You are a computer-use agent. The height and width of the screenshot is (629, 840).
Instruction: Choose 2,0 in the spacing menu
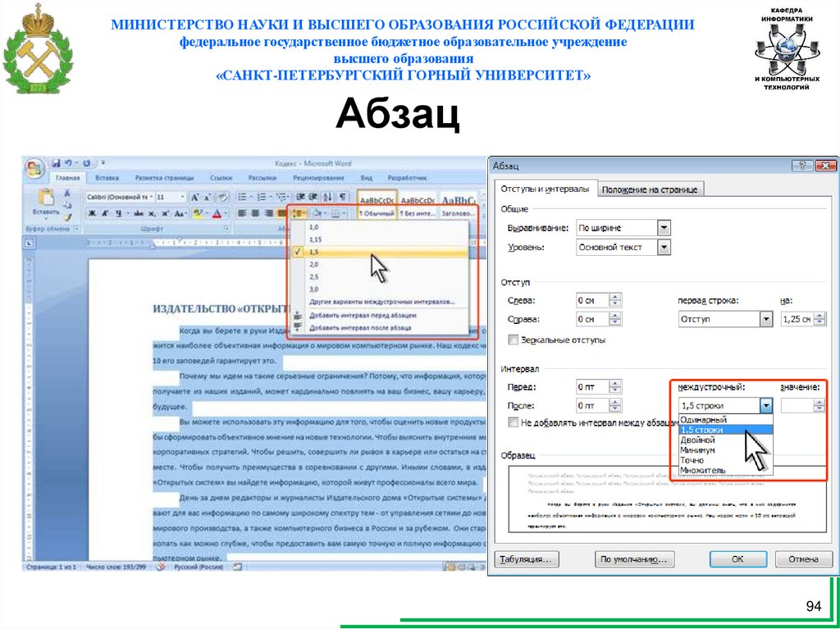tap(313, 265)
